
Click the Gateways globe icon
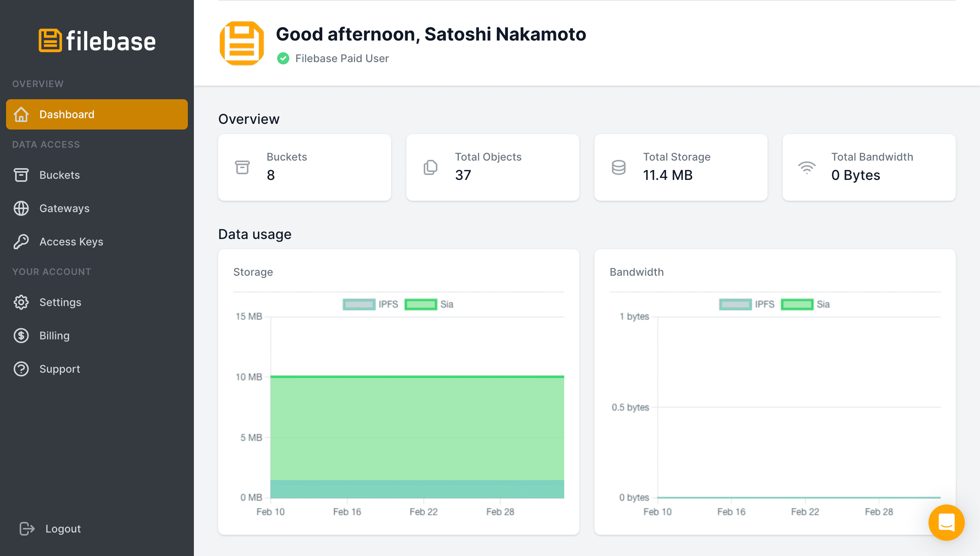click(21, 208)
